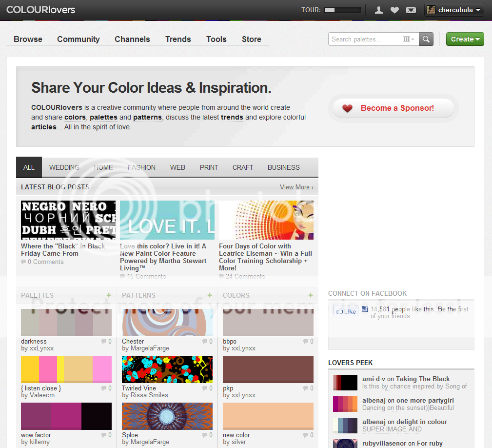Image resolution: width=492 pixels, height=448 pixels.
Task: Open the LOVE IT blog post thumbnail
Action: 167,220
